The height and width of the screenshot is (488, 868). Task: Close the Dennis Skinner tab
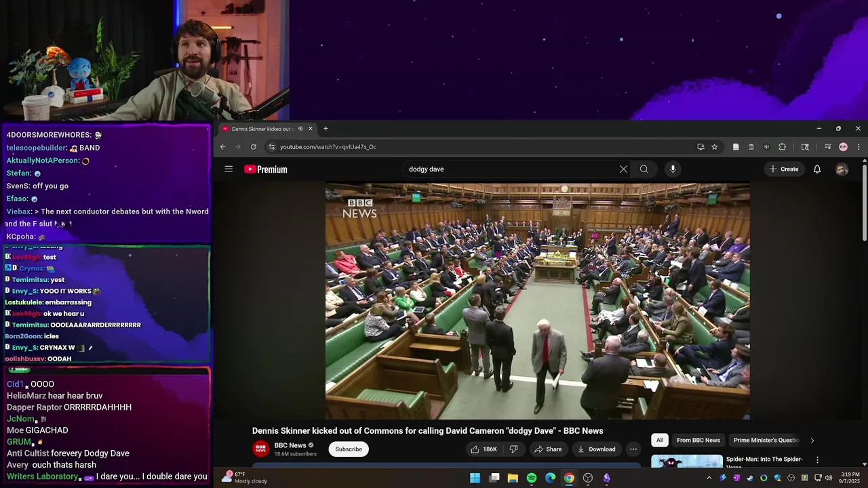point(311,129)
